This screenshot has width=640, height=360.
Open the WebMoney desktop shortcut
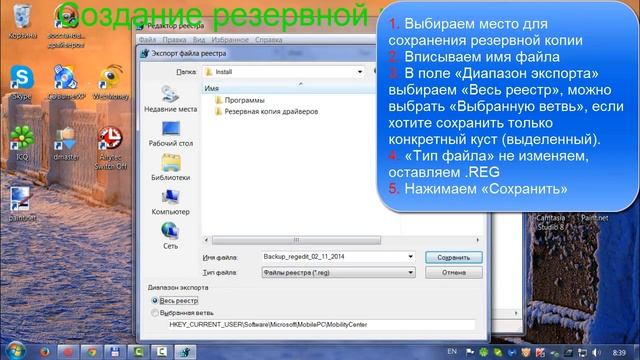coord(111,83)
